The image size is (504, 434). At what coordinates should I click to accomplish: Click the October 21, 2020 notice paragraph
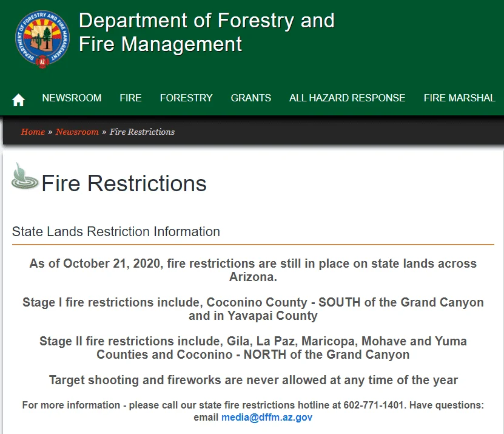253,270
